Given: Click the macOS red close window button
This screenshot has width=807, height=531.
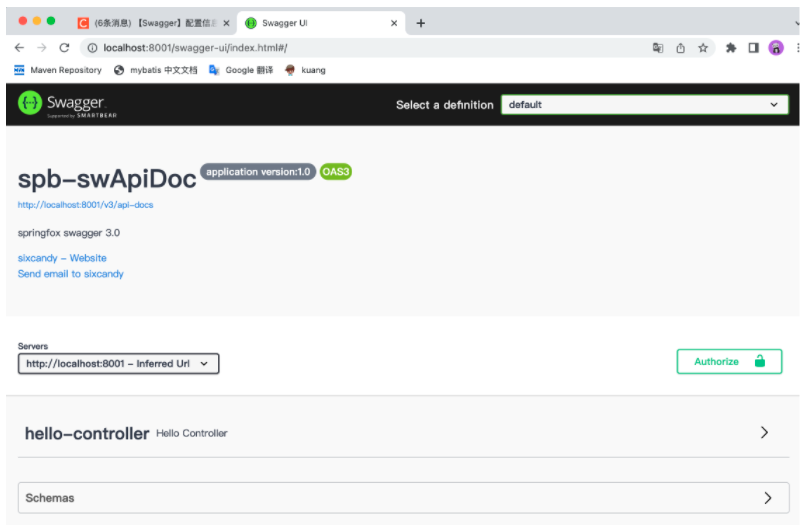Looking at the screenshot, I should pyautogui.click(x=23, y=21).
